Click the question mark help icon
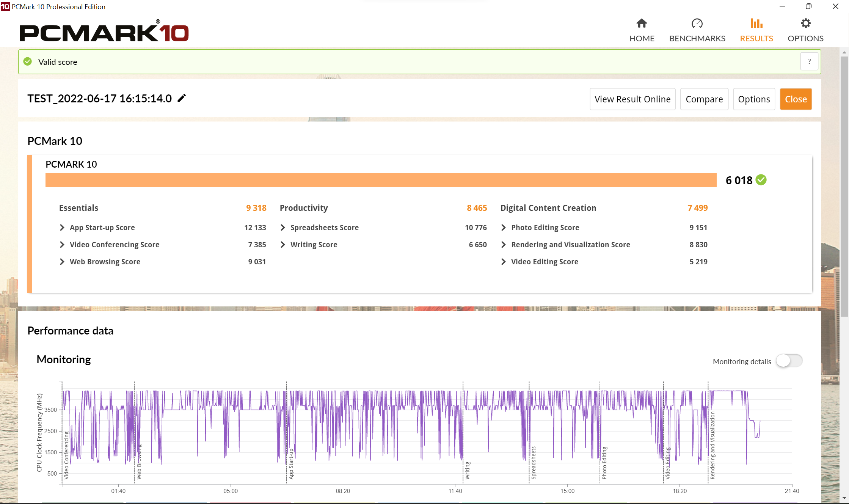The height and width of the screenshot is (504, 849). 810,62
